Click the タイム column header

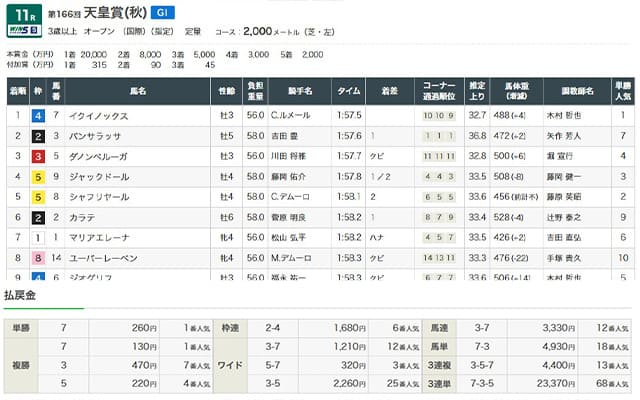(x=349, y=91)
